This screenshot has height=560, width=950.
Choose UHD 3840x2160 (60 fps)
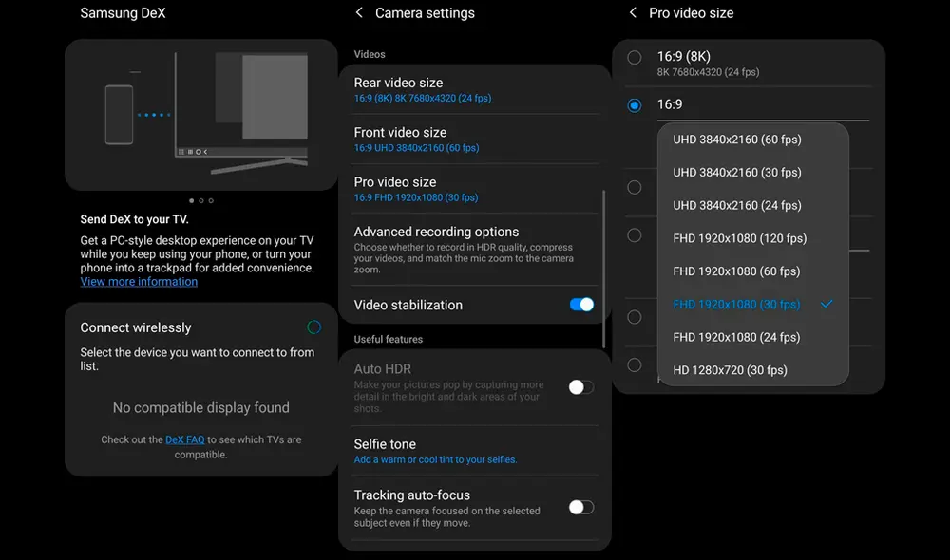click(740, 139)
